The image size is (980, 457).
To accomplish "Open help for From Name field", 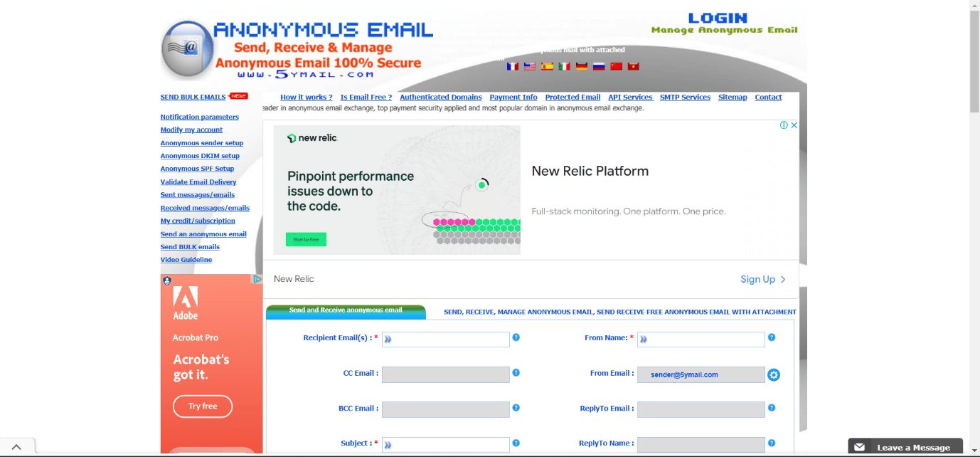I will tap(772, 337).
